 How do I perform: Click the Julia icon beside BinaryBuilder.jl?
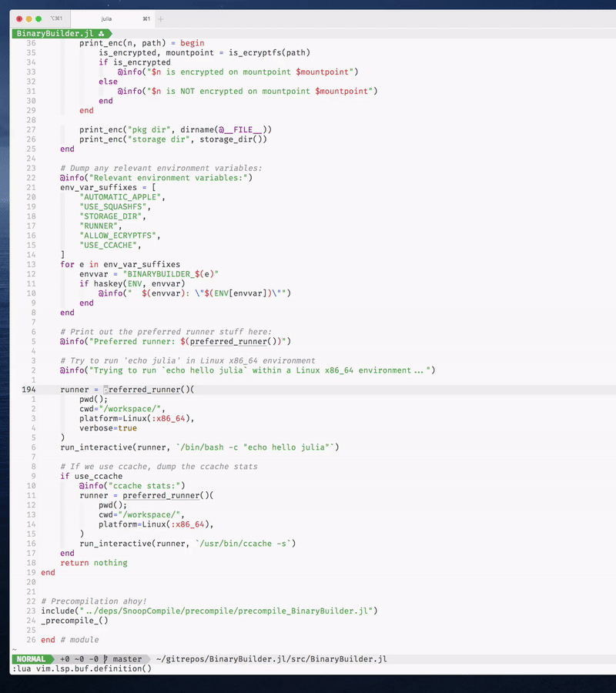pyautogui.click(x=102, y=33)
